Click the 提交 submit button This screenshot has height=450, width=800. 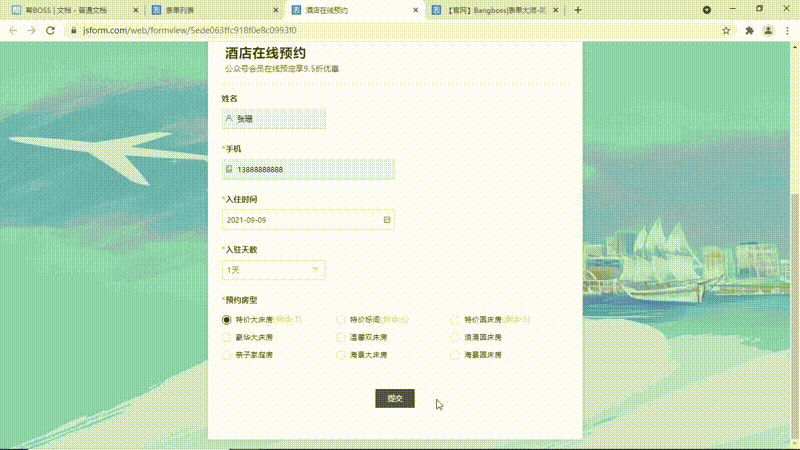394,398
